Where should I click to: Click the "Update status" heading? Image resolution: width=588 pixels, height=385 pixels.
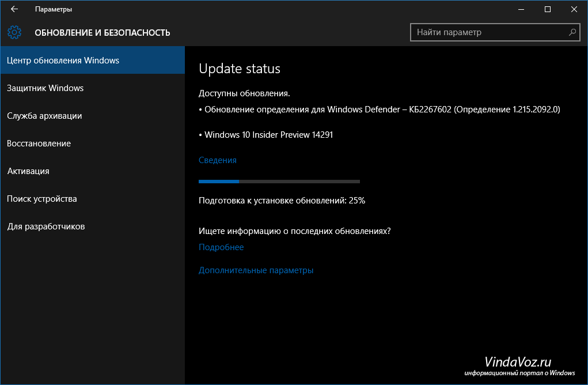click(x=239, y=69)
